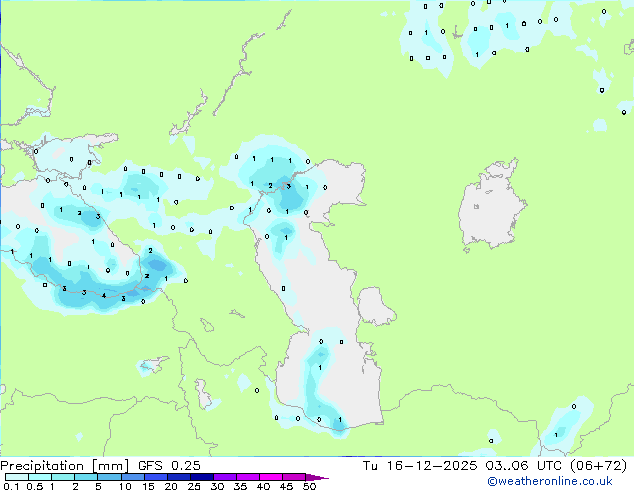Click the 0.5–1 mm legend swatch

point(40,477)
